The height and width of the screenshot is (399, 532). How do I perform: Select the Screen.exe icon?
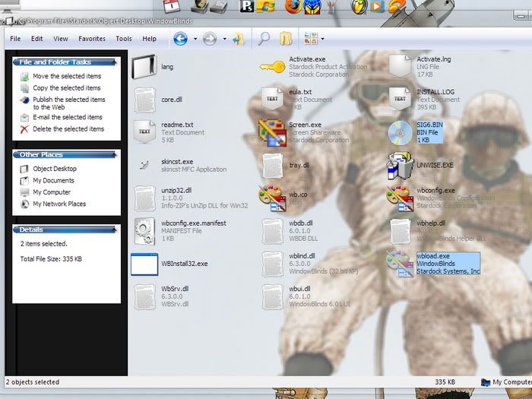pos(272,133)
